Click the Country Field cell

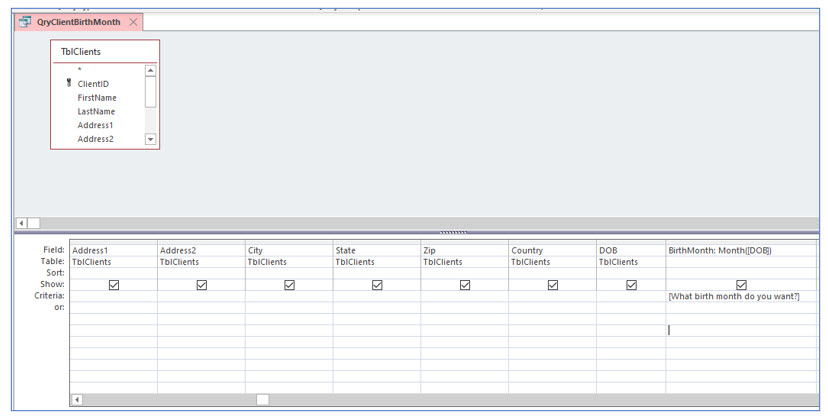click(553, 250)
